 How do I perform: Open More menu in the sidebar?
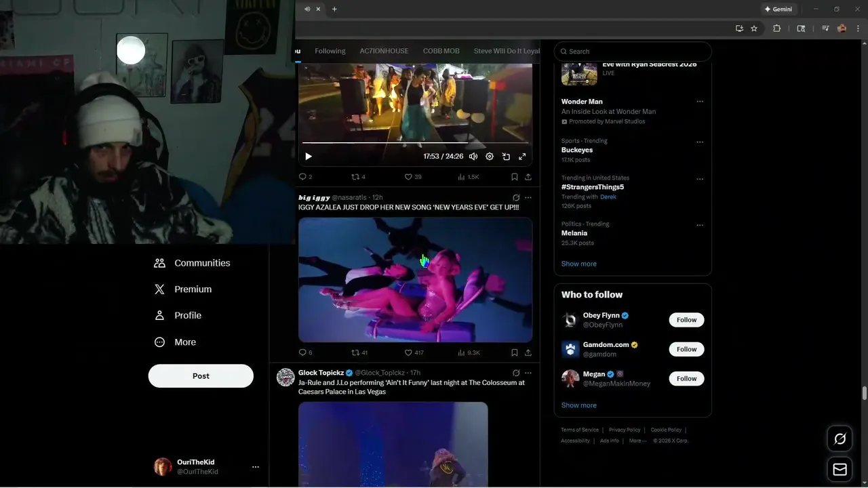tap(175, 342)
